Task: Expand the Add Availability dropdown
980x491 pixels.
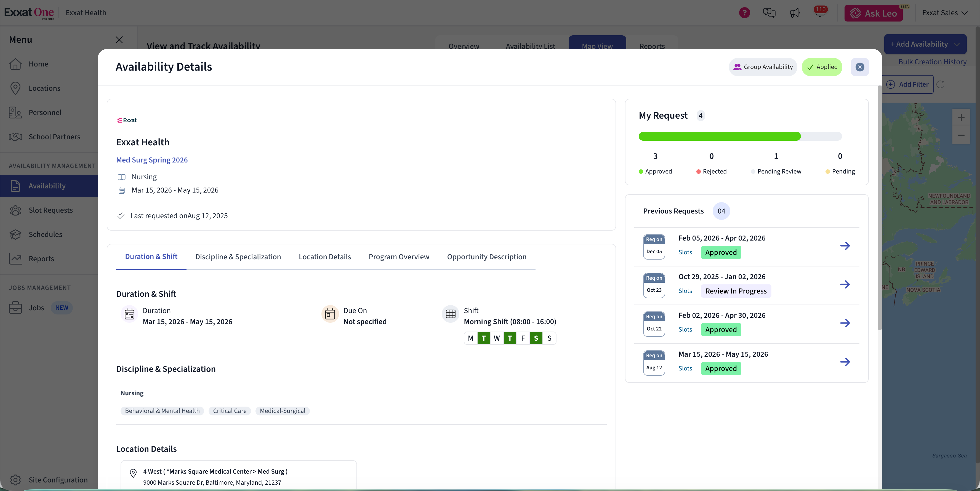Action: tap(957, 44)
